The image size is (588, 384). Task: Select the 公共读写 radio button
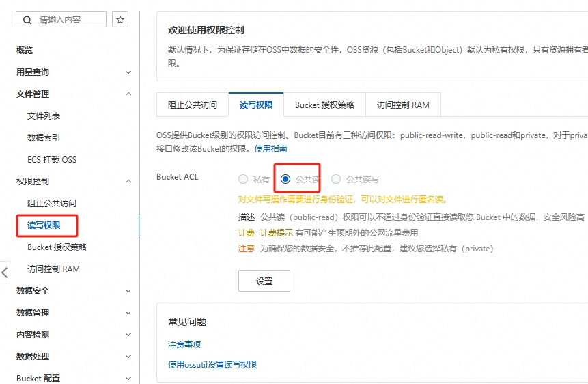(x=336, y=179)
